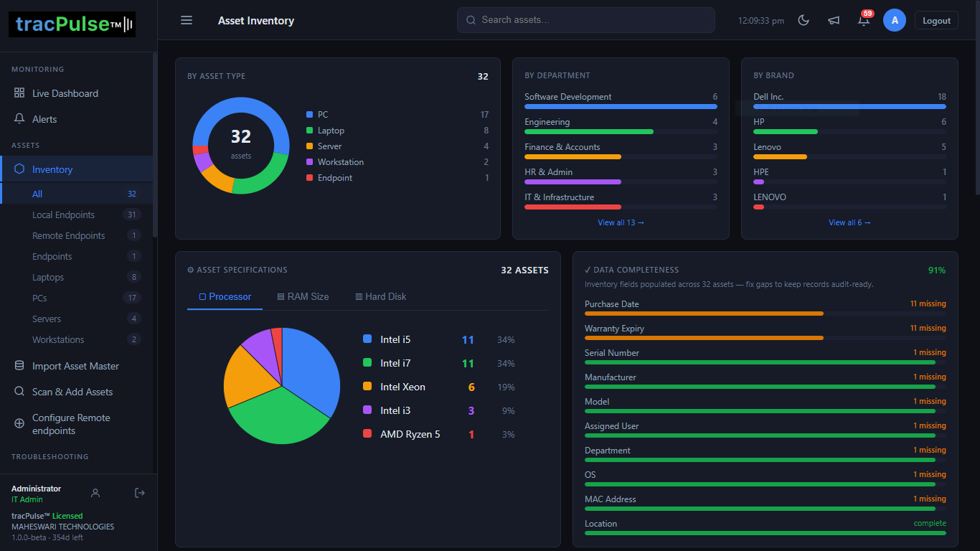Click the Alerts bell icon in sidebar
The image size is (980, 551).
pos(19,119)
